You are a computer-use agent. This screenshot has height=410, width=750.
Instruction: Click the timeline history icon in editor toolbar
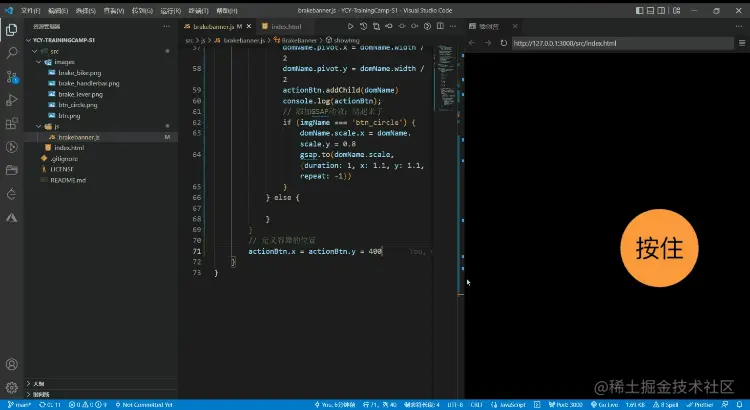coord(363,26)
